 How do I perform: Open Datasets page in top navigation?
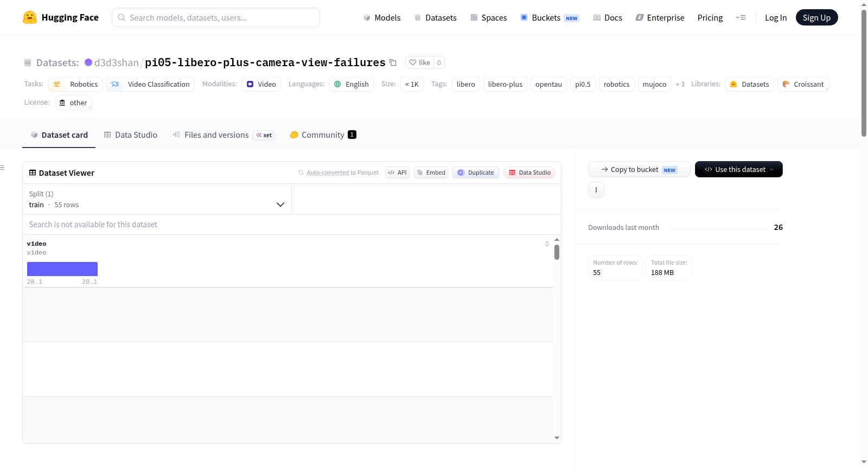point(435,17)
